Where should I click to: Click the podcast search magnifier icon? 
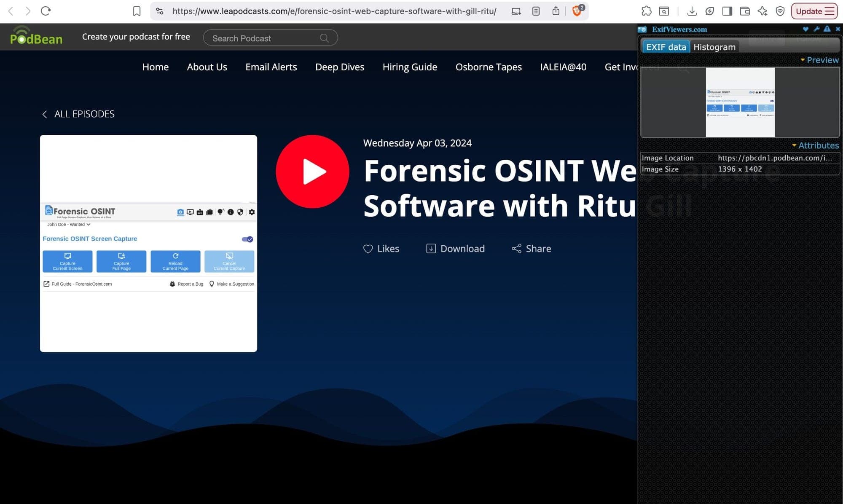tap(324, 38)
